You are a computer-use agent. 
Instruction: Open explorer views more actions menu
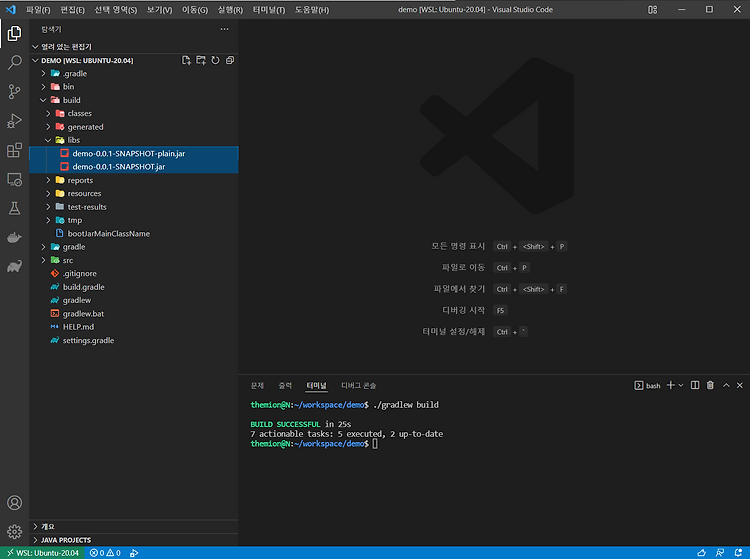coord(224,29)
